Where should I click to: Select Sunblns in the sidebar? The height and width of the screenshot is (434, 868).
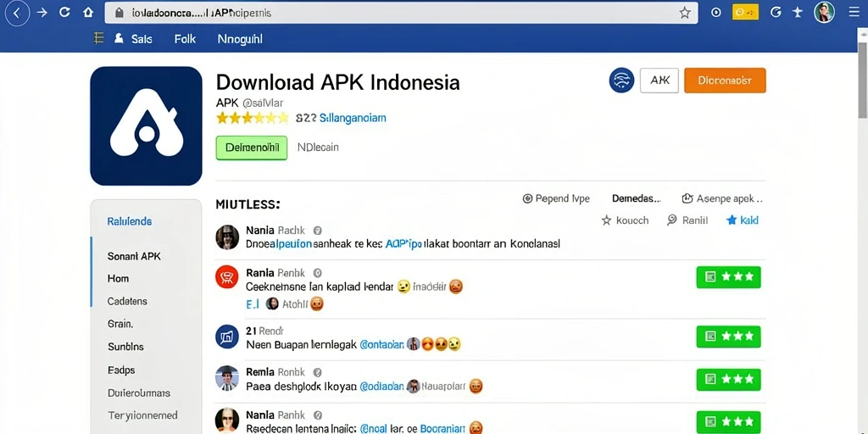tap(125, 347)
